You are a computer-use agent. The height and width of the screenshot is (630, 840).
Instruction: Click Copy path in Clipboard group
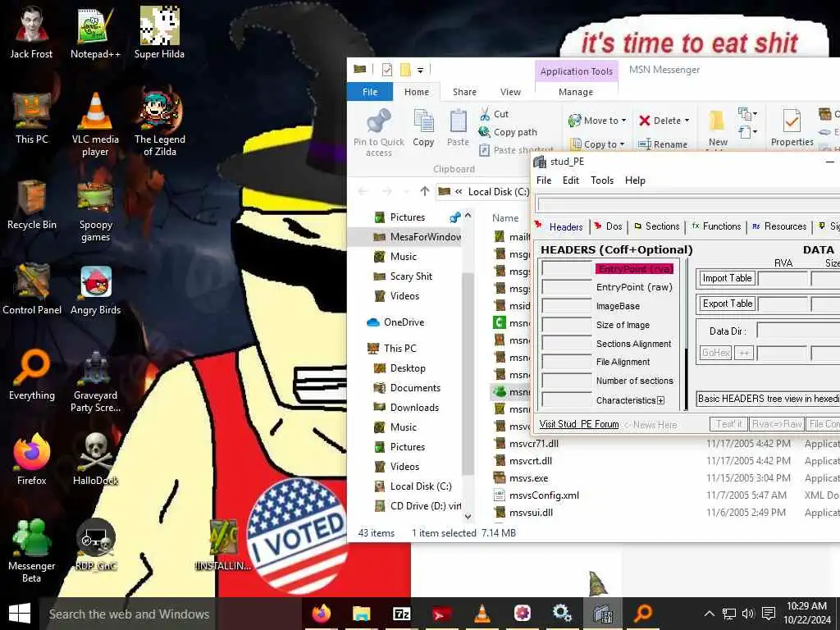point(508,132)
